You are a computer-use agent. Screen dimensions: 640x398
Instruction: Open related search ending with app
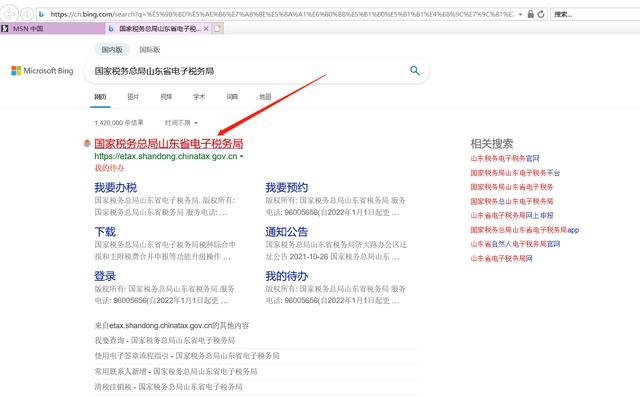pos(525,230)
